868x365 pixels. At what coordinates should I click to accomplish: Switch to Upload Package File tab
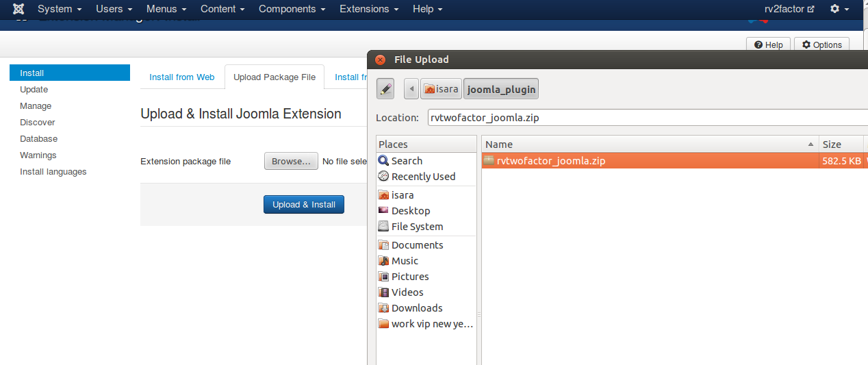point(275,77)
